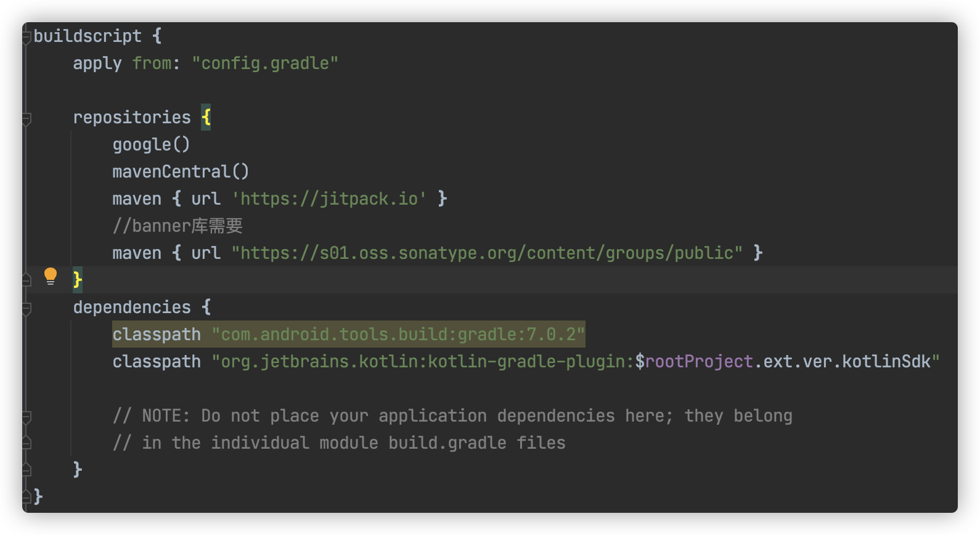
Task: Collapse the dependencies block fold marker
Action: 27,308
